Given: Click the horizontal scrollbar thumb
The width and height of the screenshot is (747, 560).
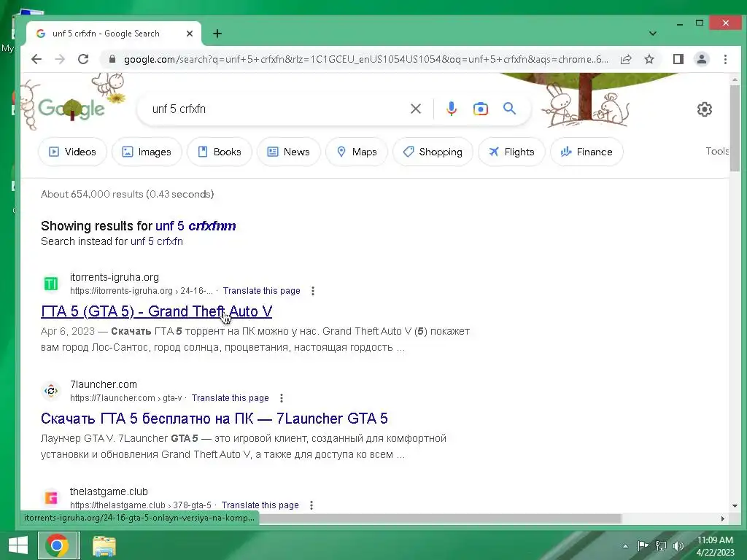Looking at the screenshot, I should 440,518.
